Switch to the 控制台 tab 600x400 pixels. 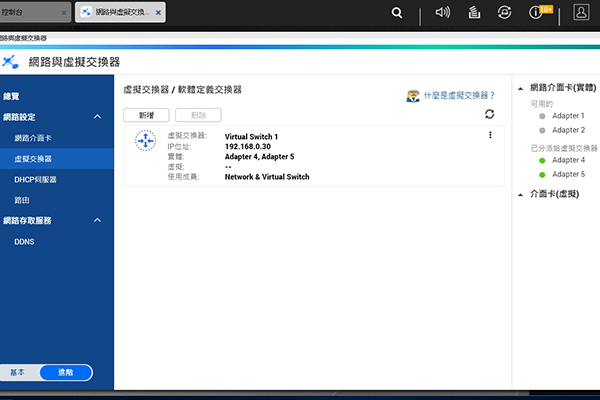[x=31, y=13]
